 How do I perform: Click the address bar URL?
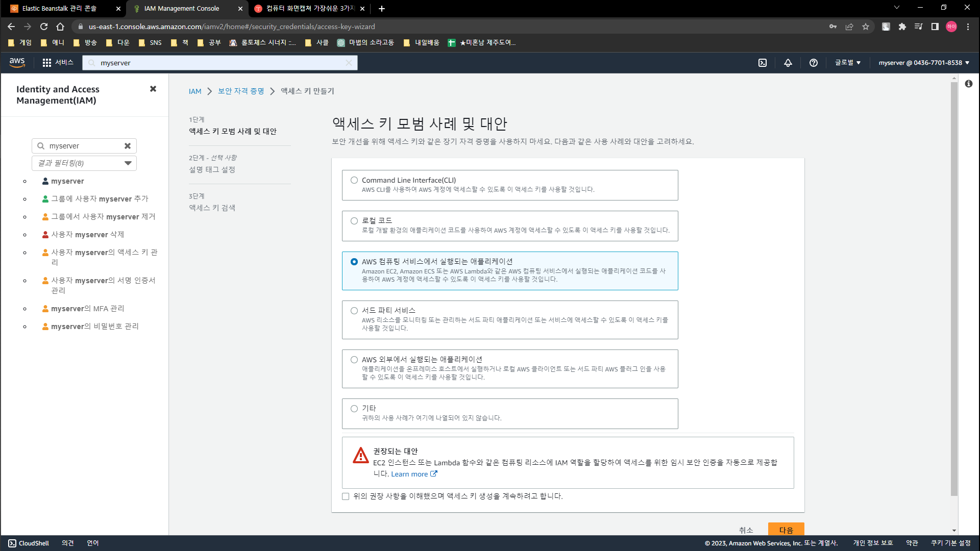[232, 27]
